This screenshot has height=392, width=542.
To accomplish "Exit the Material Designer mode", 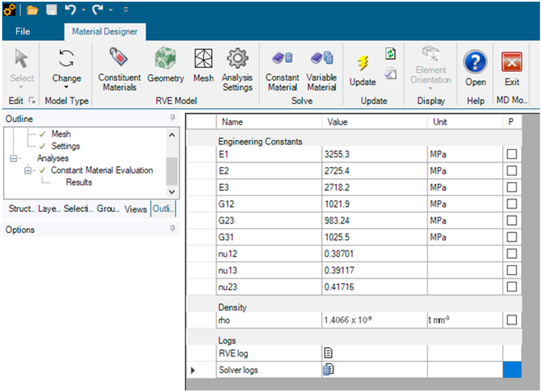I will point(512,69).
